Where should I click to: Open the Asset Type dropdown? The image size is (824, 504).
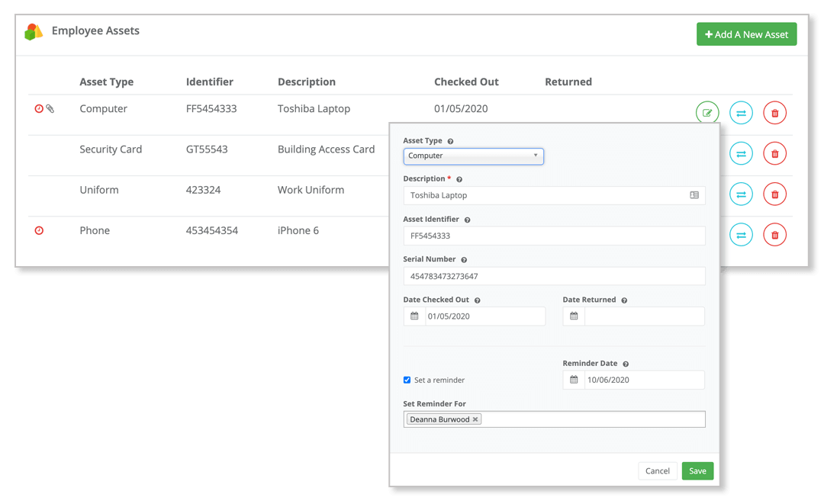473,156
